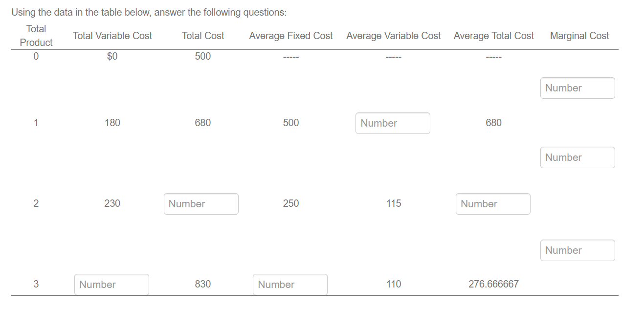Click the Total Cost input for product 2
The width and height of the screenshot is (644, 309).
[201, 203]
